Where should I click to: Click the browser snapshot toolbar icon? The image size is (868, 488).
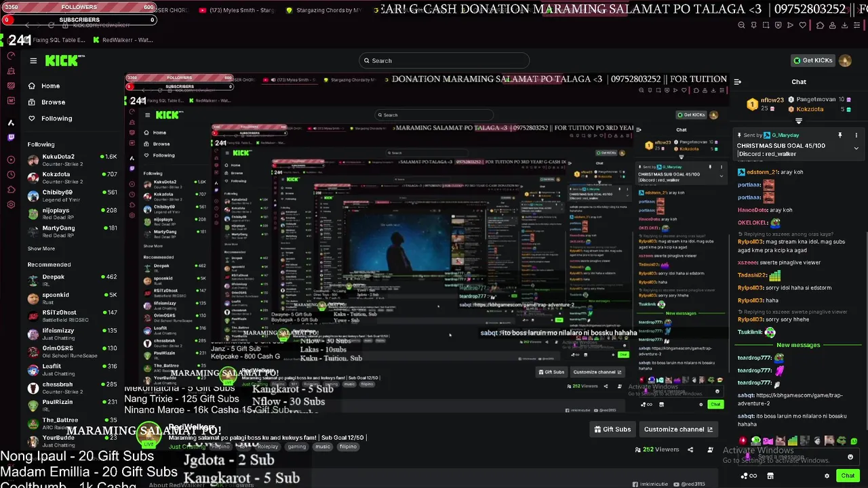click(x=766, y=25)
